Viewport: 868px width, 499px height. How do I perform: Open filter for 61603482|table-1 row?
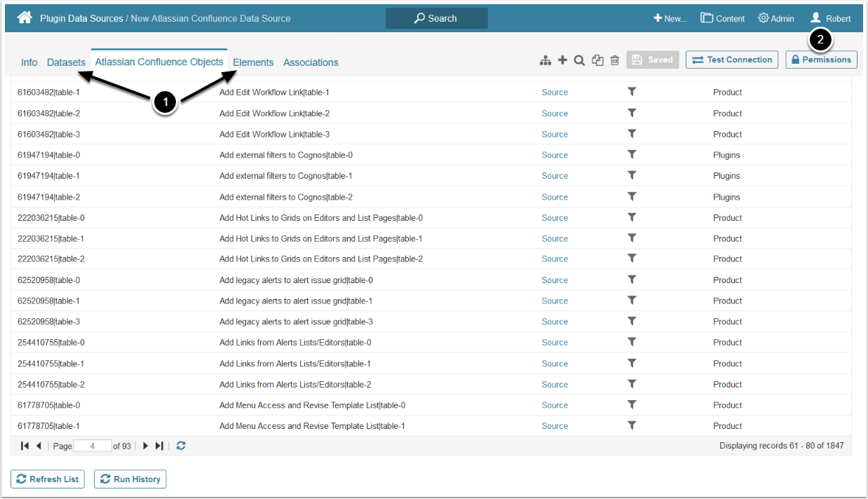[632, 92]
